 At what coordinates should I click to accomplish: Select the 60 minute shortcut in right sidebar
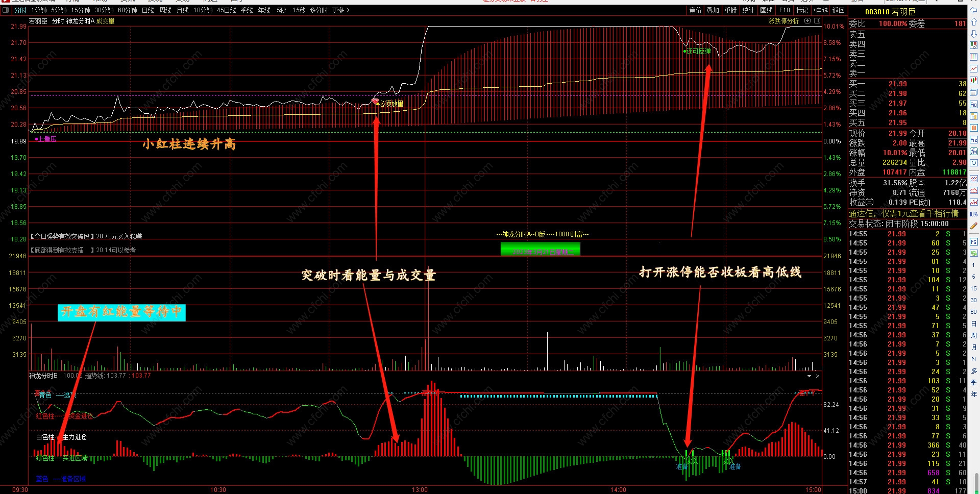974,312
